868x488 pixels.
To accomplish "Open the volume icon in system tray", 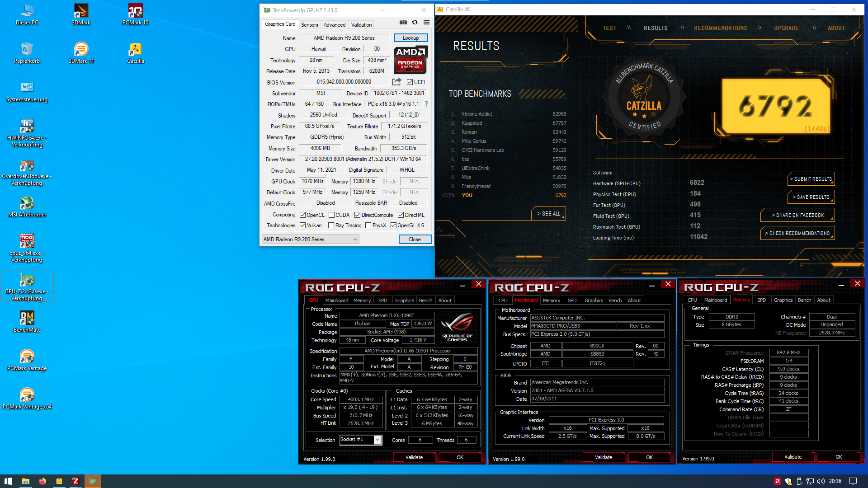I will (821, 481).
